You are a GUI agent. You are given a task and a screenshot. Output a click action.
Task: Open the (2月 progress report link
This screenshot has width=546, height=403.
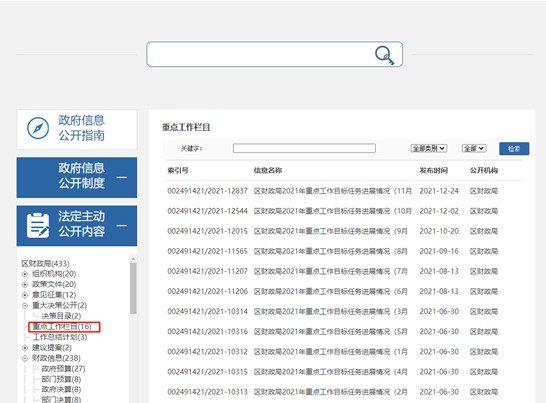[331, 392]
